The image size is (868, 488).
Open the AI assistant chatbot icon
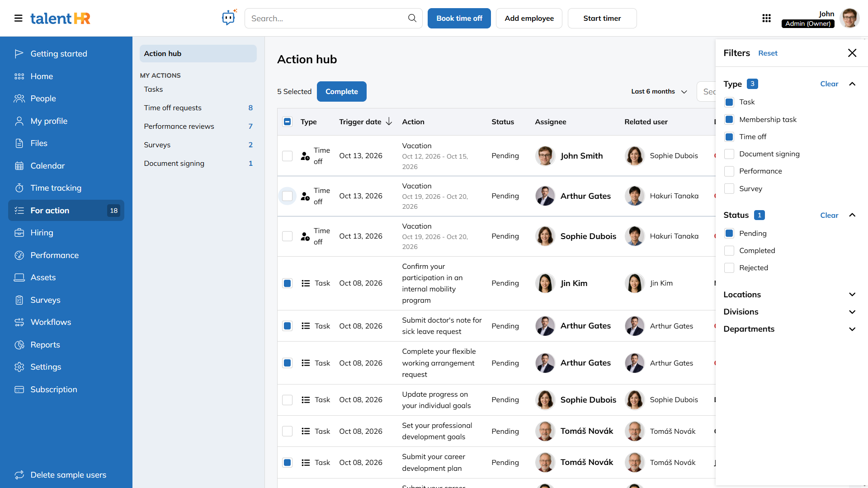click(229, 18)
